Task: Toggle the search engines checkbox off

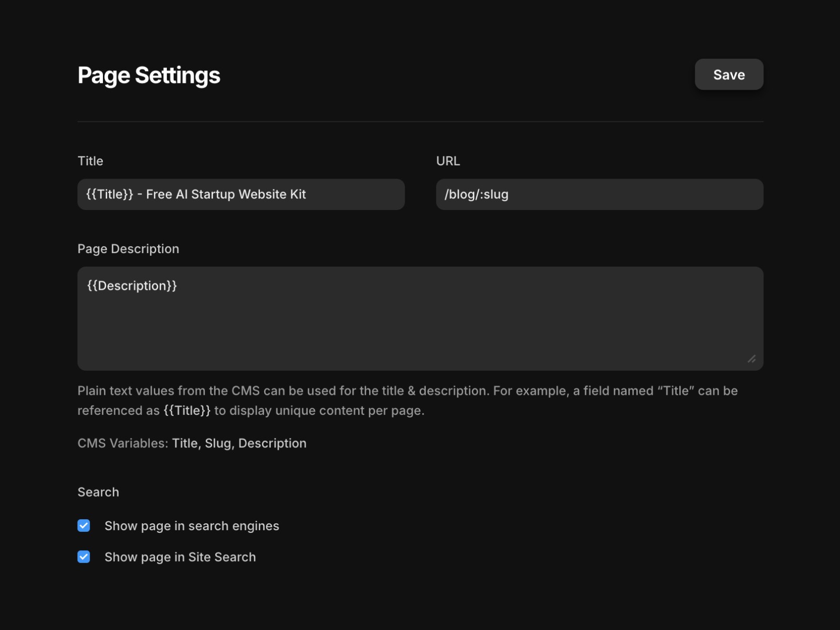Action: pyautogui.click(x=83, y=526)
